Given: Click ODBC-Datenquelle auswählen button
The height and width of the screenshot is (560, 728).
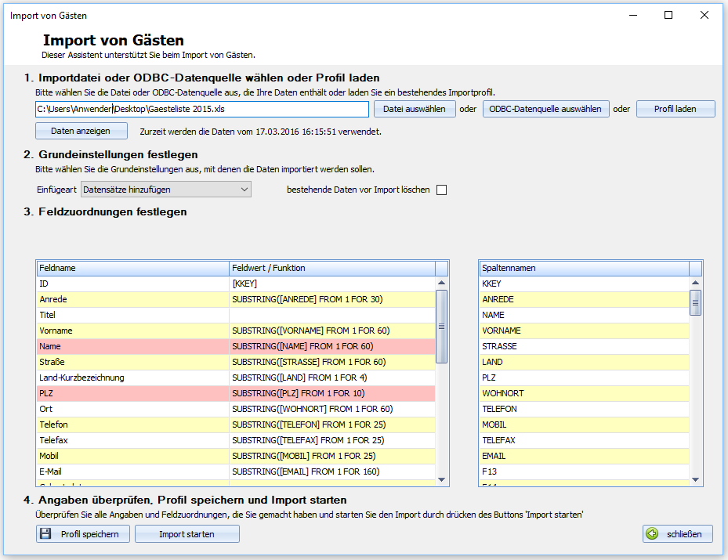Looking at the screenshot, I should pos(545,109).
